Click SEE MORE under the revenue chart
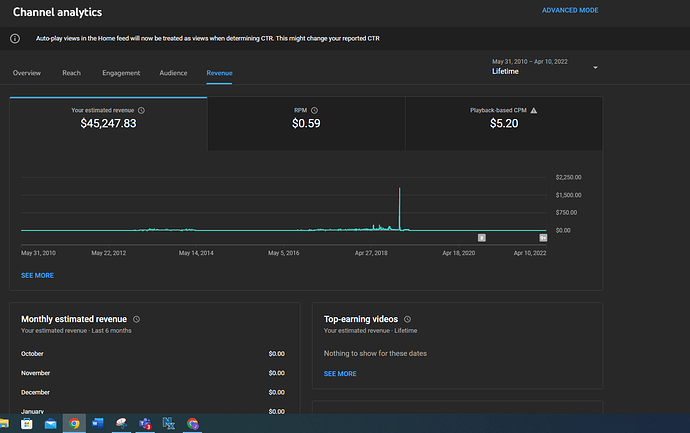This screenshot has width=690, height=433. click(x=37, y=275)
